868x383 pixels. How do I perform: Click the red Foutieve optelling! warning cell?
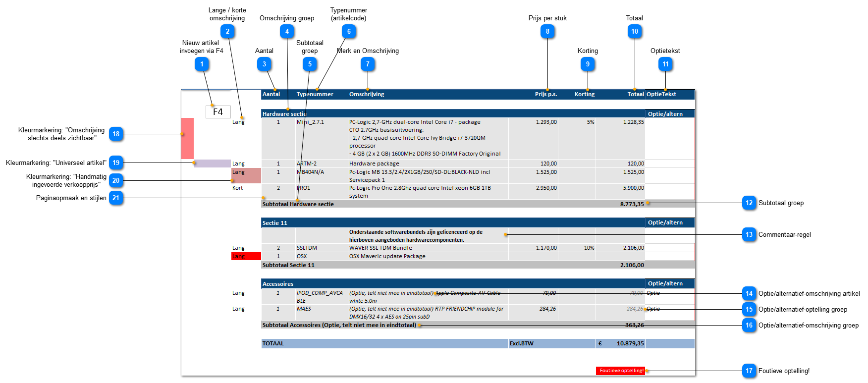[x=621, y=371]
